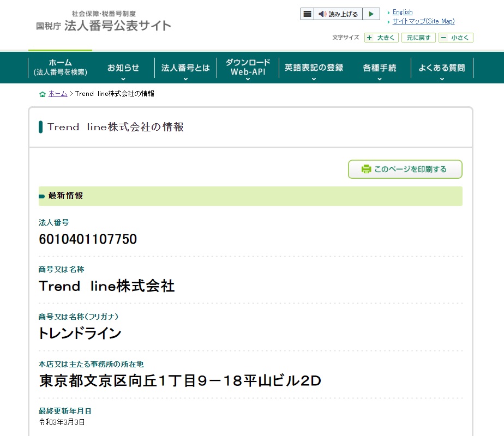Expand chevron under お知らせ
This screenshot has width=504, height=436.
tap(123, 79)
